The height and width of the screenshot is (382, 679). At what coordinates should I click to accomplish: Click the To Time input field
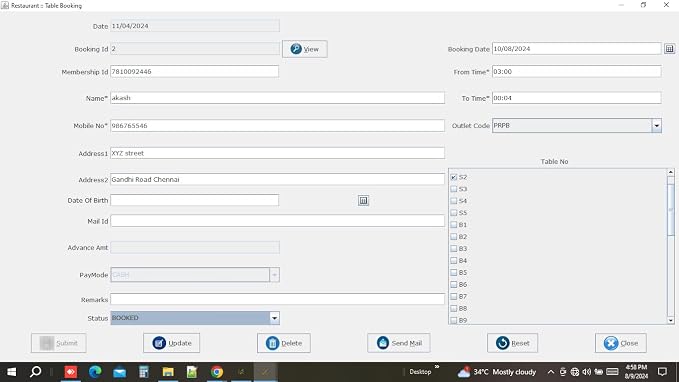pyautogui.click(x=577, y=98)
